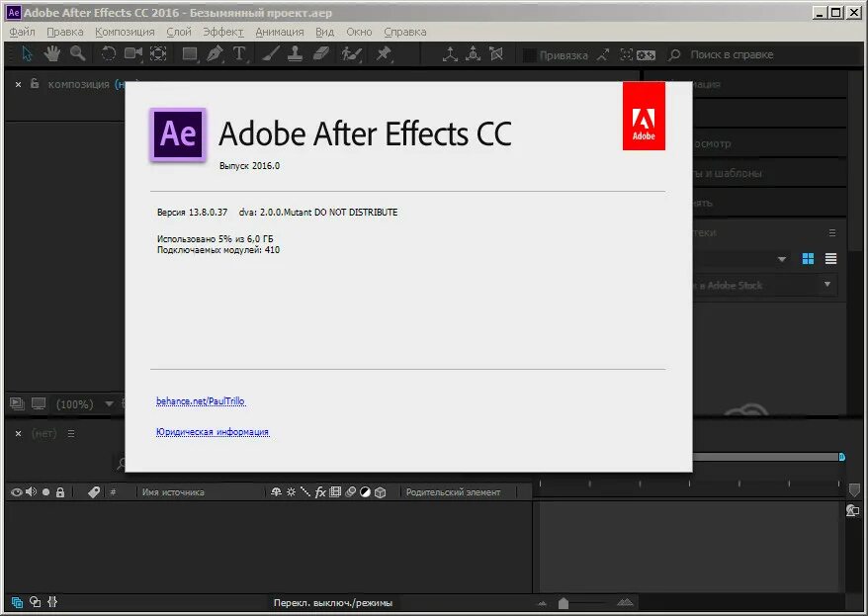Click the Перекл. выключ./режимы button
Screen dimensions: 868x616
click(333, 603)
